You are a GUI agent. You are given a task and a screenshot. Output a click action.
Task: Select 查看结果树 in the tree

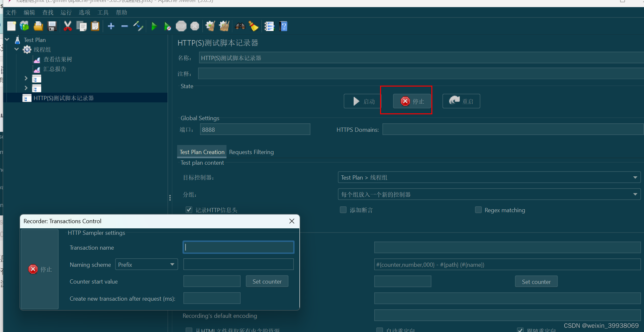[58, 59]
